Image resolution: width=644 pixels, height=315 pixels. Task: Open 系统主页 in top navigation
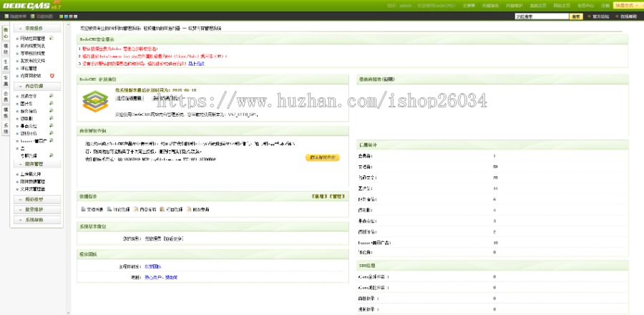[x=538, y=6]
